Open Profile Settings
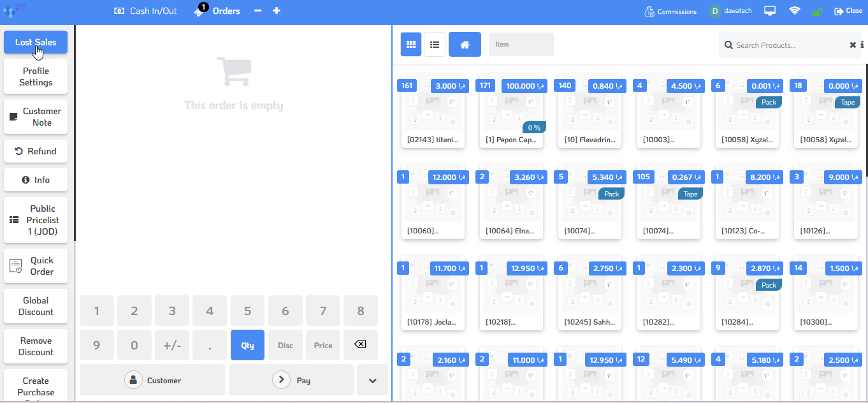 pyautogui.click(x=36, y=77)
